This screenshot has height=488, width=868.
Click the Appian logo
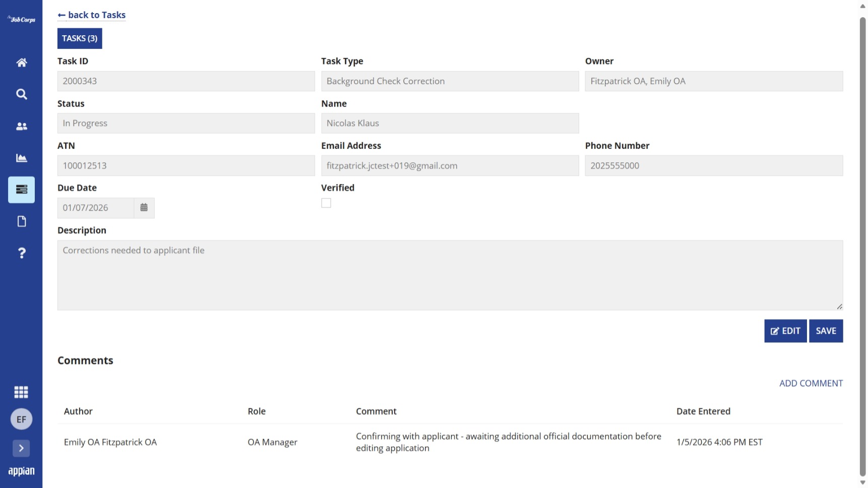(21, 471)
